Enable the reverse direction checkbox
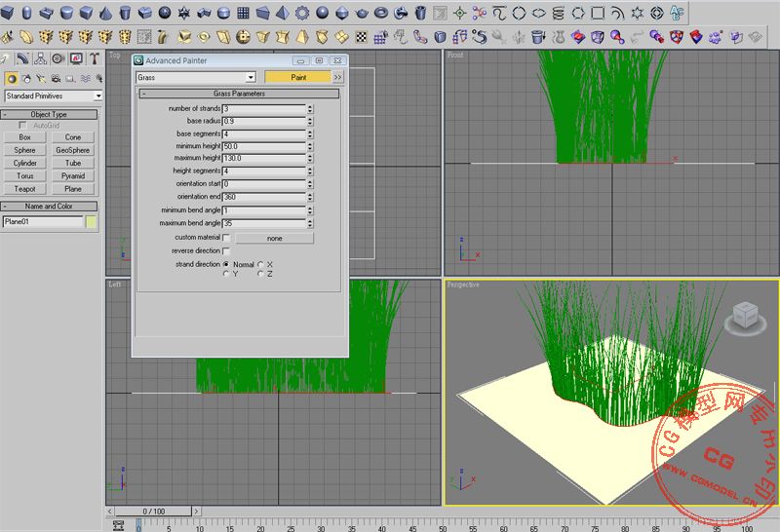Viewport: 780px width, 532px height. (x=226, y=251)
